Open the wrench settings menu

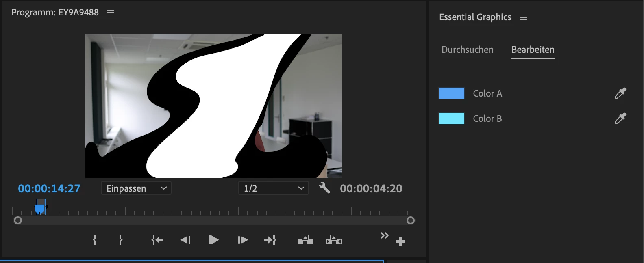pyautogui.click(x=324, y=188)
